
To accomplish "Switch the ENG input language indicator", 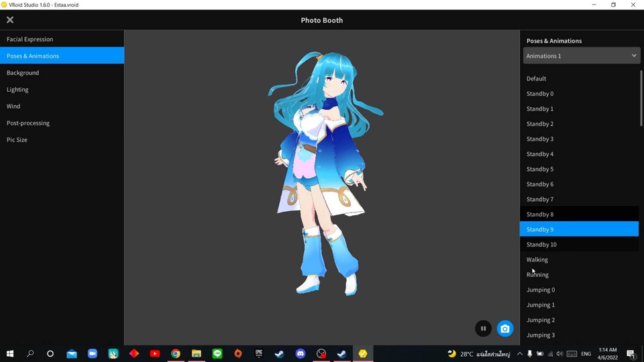I will click(586, 353).
